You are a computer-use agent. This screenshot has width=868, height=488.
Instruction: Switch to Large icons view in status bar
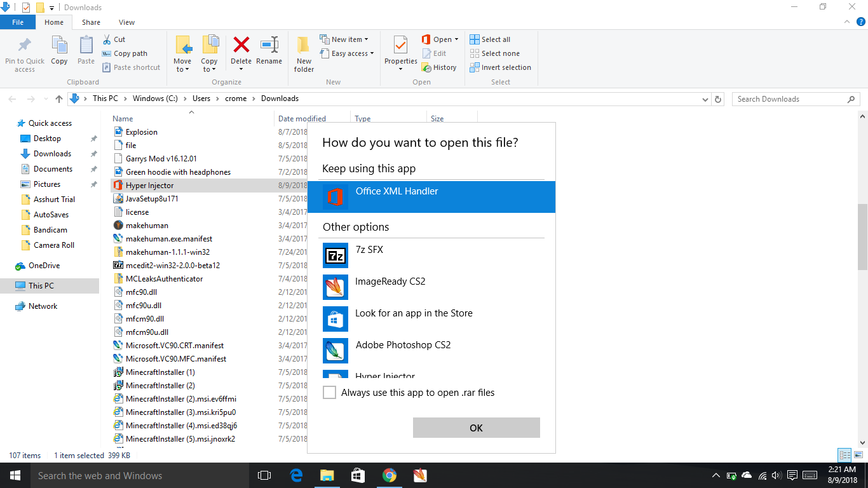pos(858,455)
